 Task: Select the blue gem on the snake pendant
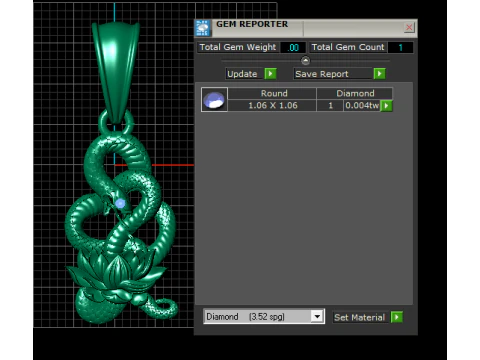(120, 203)
